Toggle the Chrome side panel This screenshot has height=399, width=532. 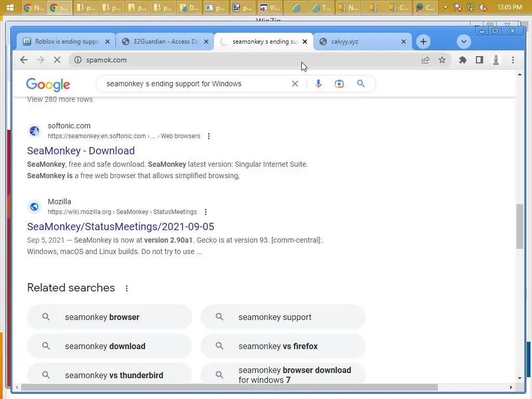pos(480,60)
